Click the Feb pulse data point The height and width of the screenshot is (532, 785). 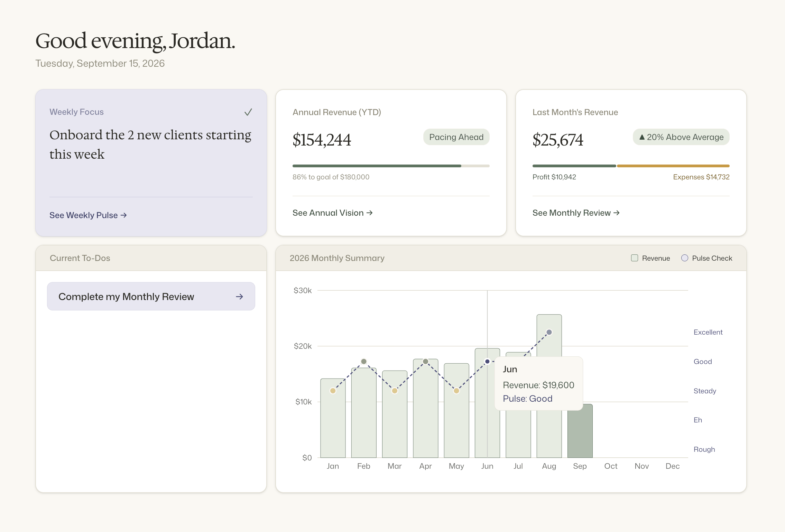(364, 362)
